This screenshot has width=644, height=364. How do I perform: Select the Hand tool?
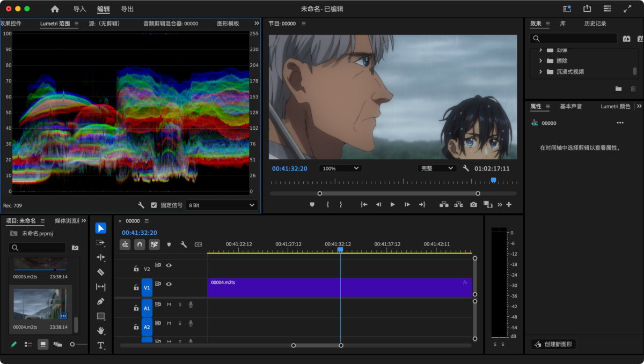pyautogui.click(x=100, y=331)
